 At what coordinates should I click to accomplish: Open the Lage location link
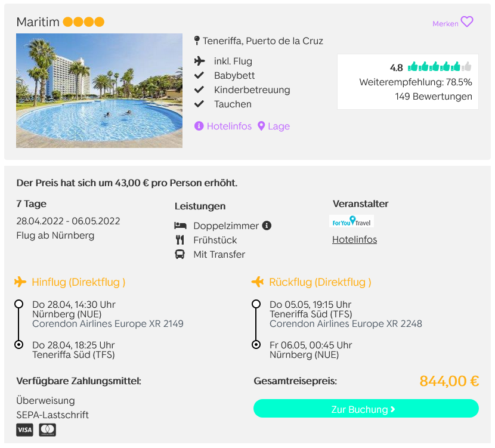[x=279, y=126]
